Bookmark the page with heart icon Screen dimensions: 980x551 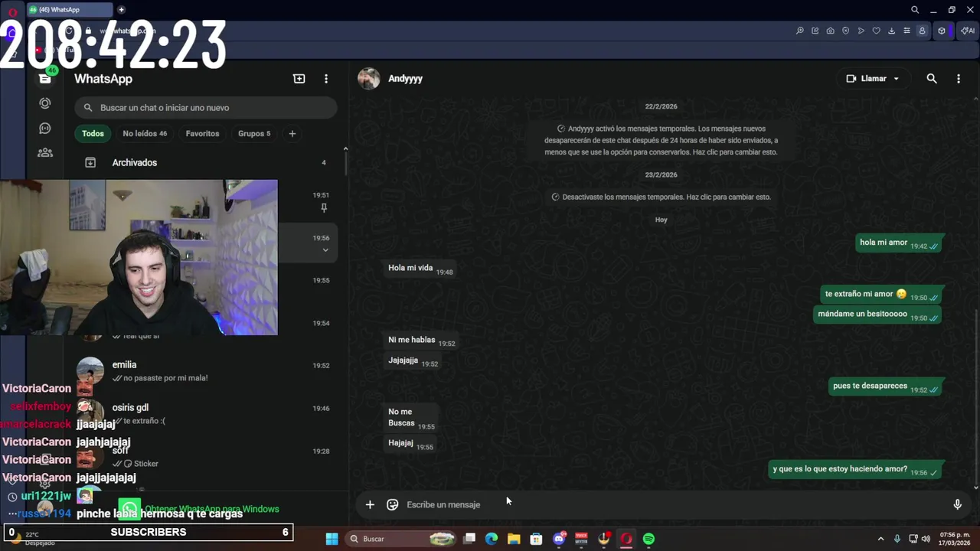pyautogui.click(x=877, y=31)
